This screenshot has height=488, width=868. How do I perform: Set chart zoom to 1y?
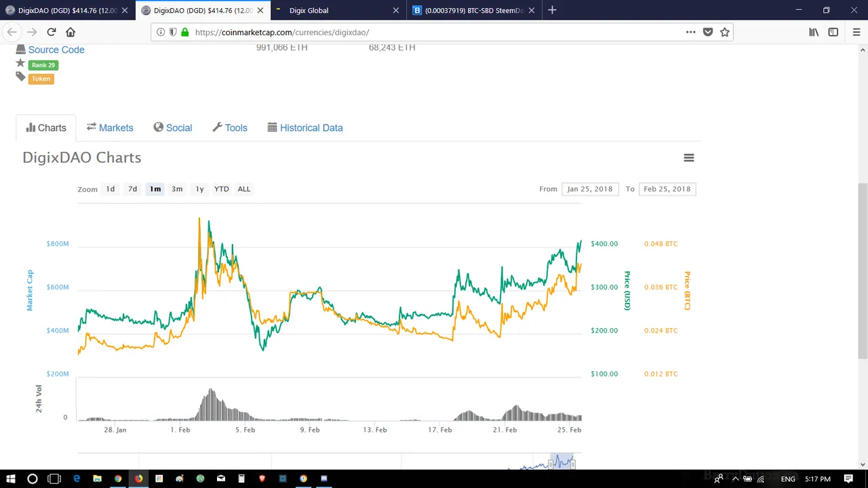(199, 189)
